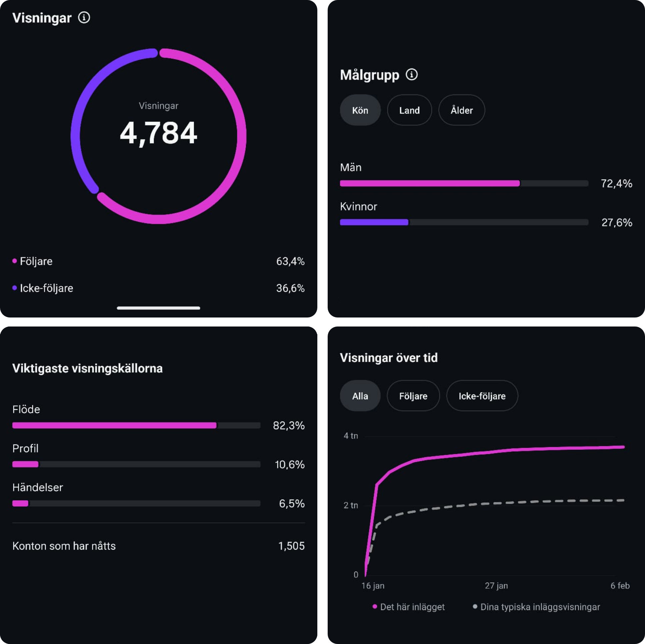This screenshot has height=644, width=645.
Task: Switch audience view to Land
Action: point(409,110)
